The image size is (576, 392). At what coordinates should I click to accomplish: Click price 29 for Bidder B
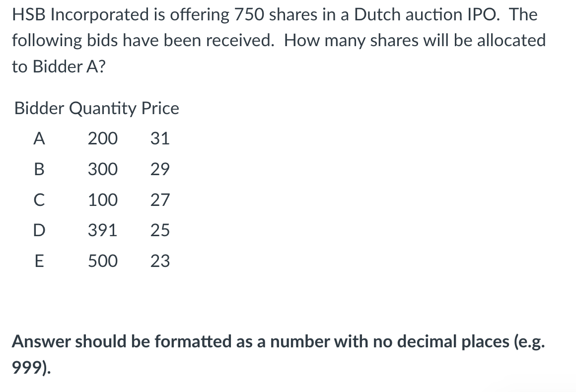pyautogui.click(x=160, y=169)
